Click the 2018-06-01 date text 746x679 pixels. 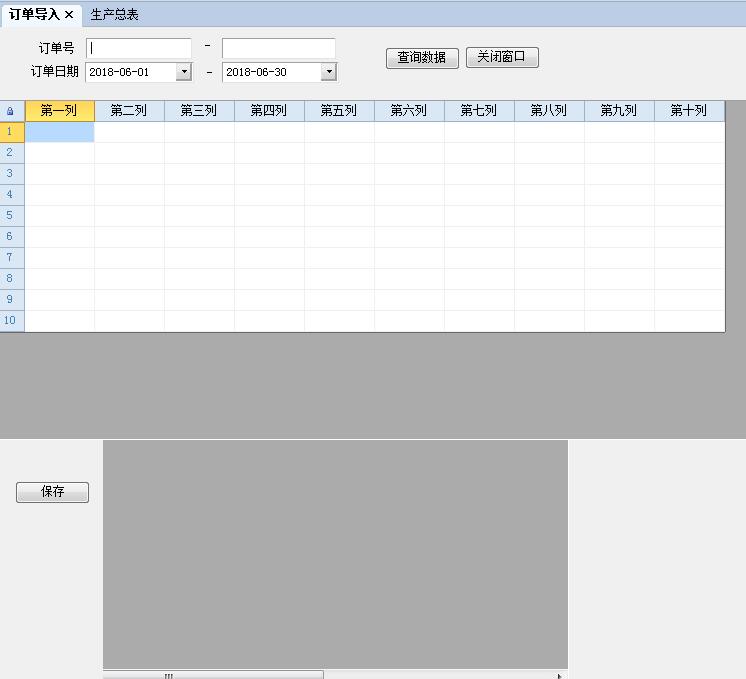[119, 72]
